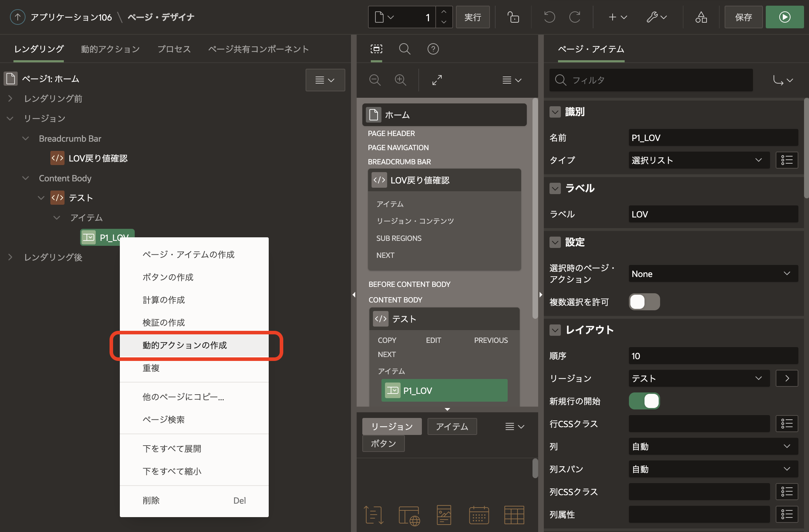Expand the レンダリング前 tree node

(x=10, y=98)
